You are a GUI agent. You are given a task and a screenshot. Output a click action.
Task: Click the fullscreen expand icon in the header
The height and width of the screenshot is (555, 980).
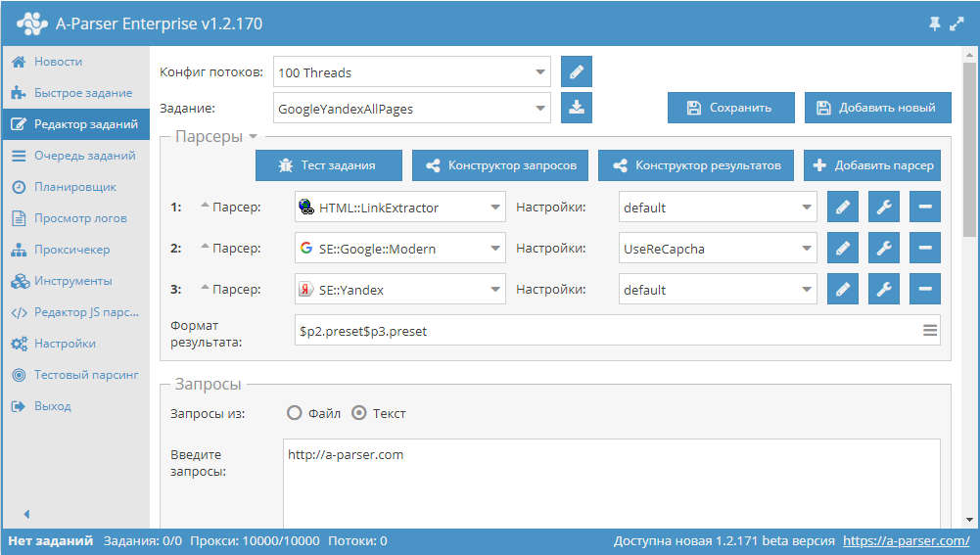coord(957,23)
